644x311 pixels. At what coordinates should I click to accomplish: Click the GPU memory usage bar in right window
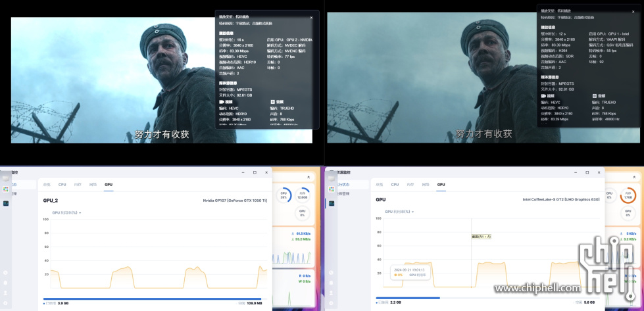tap(487, 298)
